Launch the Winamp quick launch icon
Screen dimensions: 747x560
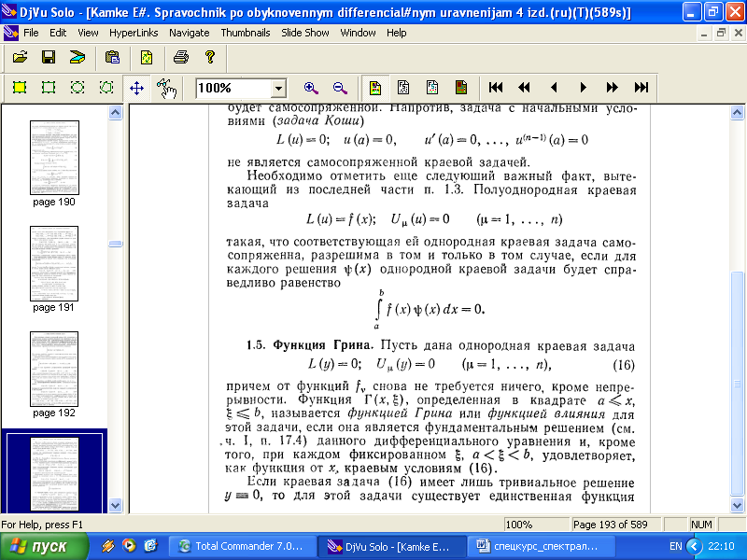(x=107, y=546)
